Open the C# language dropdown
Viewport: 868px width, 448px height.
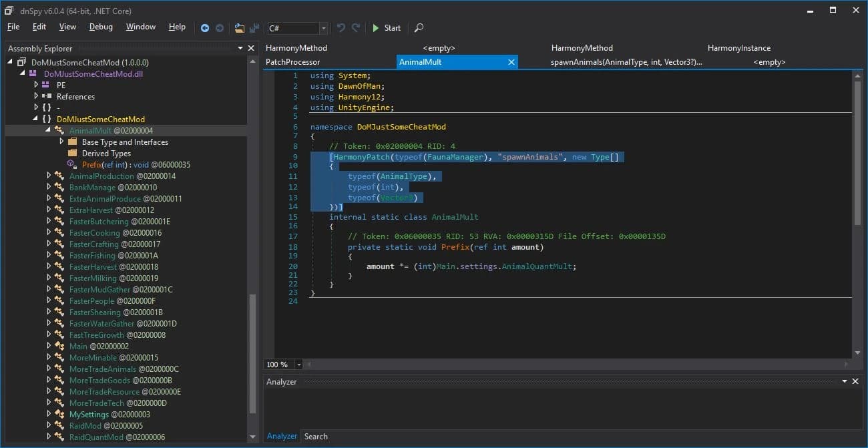pos(323,28)
